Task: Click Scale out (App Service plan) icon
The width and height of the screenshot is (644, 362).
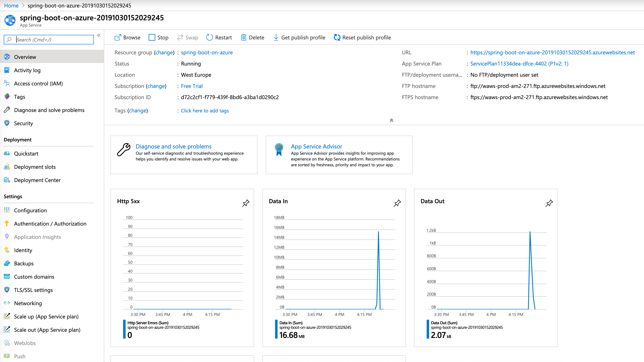Action: [x=7, y=329]
